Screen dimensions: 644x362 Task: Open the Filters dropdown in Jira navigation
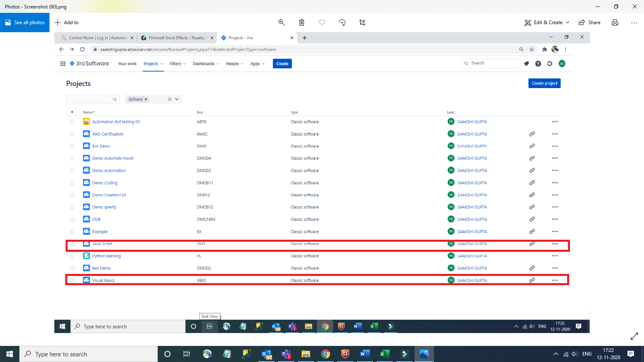click(178, 64)
